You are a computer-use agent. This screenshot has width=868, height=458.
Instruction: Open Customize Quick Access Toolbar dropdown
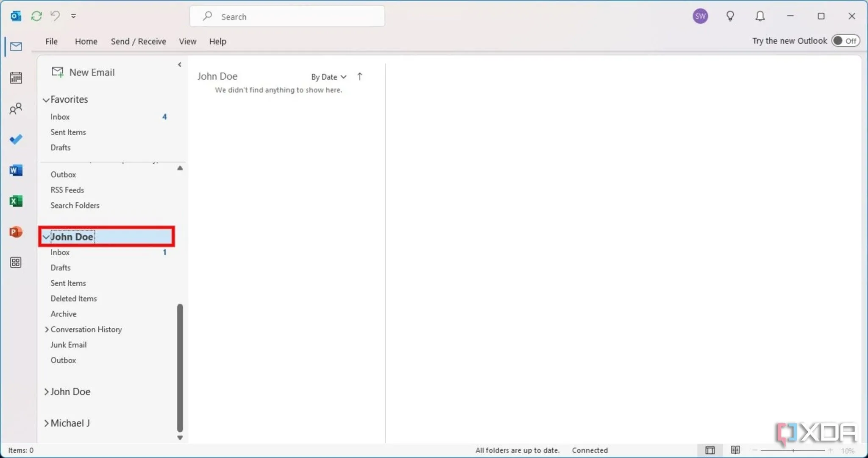[73, 16]
